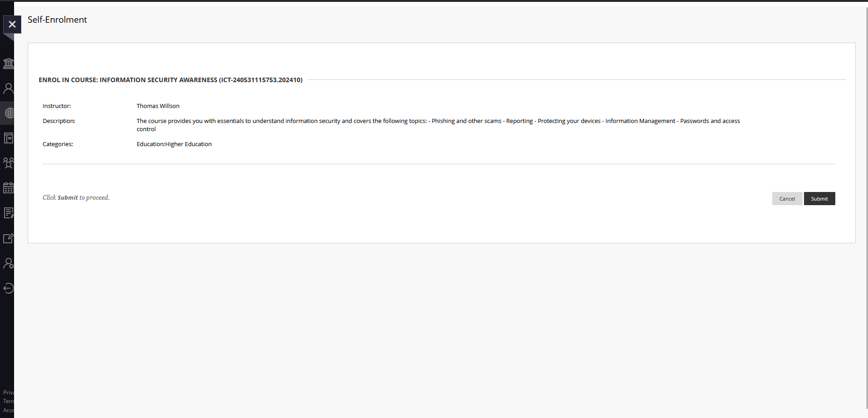Close the Self-Enrolment panel with X
The image size is (868, 418).
[x=12, y=25]
